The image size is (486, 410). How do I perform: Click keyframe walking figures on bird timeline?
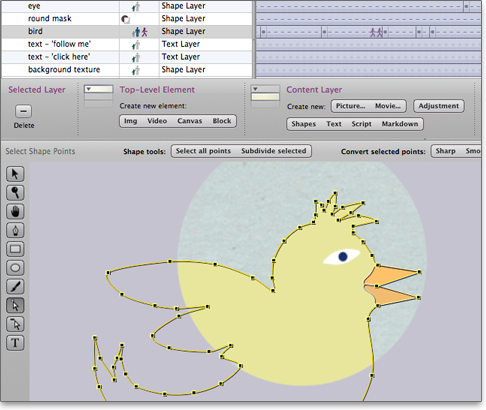point(376,32)
